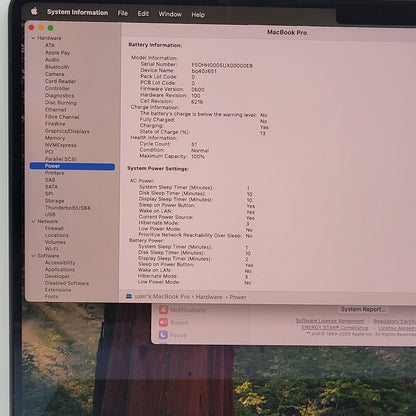Select Bluetooth in the sidebar
This screenshot has height=416, width=416.
point(57,67)
